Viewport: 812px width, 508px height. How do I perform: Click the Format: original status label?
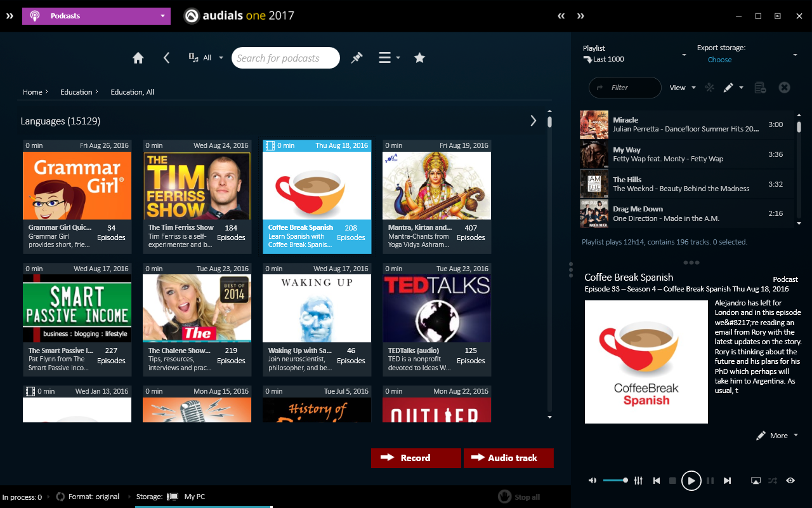click(94, 497)
